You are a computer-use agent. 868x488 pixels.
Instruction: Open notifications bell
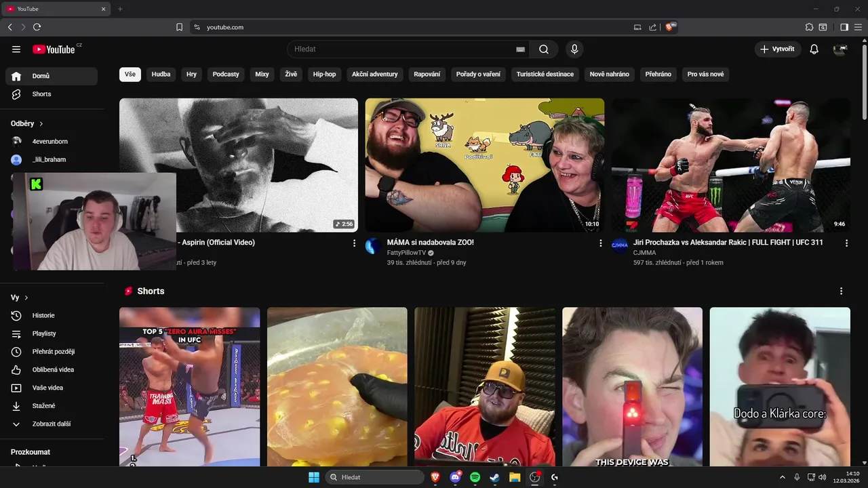click(x=814, y=49)
